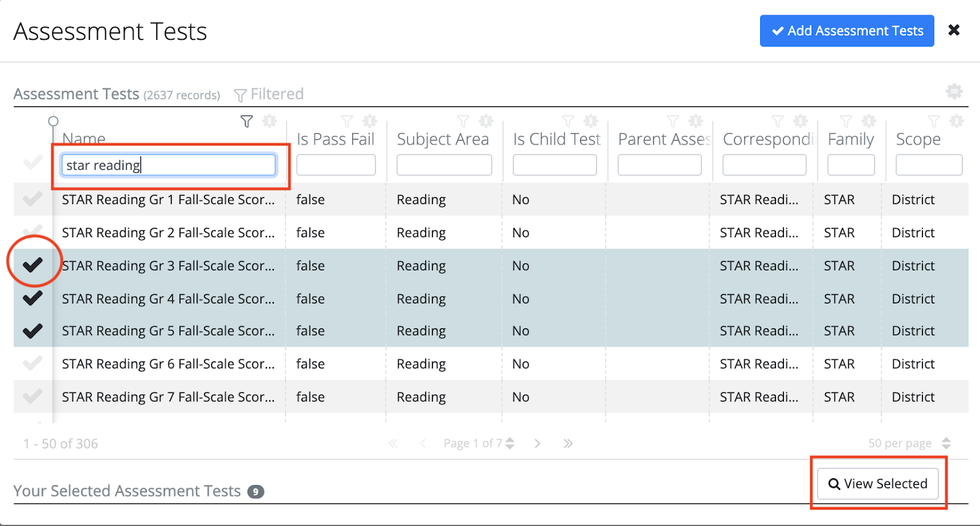Click the Add Assessment Tests button

pos(846,31)
